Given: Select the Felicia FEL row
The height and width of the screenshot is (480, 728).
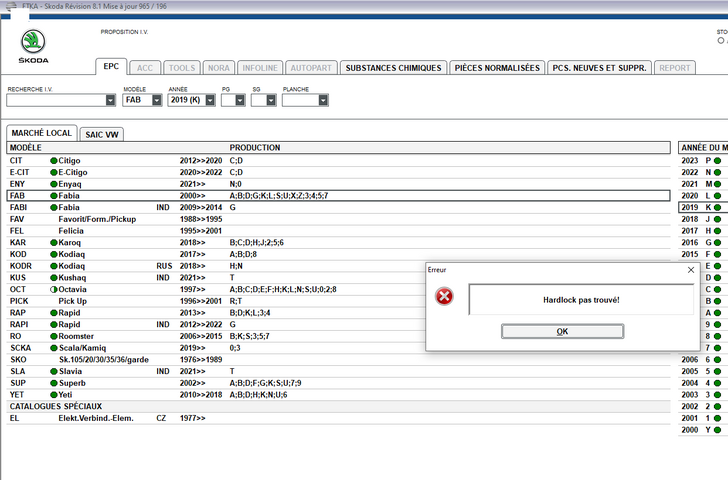Looking at the screenshot, I should (x=338, y=231).
